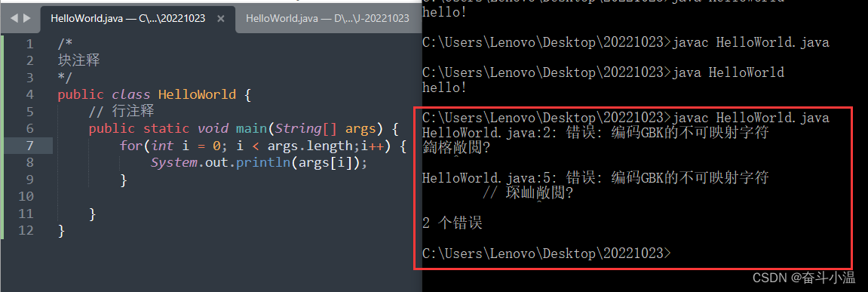Click the garbled comment line // 琛屾敞閲? in console
The width and height of the screenshot is (868, 292).
(x=527, y=193)
